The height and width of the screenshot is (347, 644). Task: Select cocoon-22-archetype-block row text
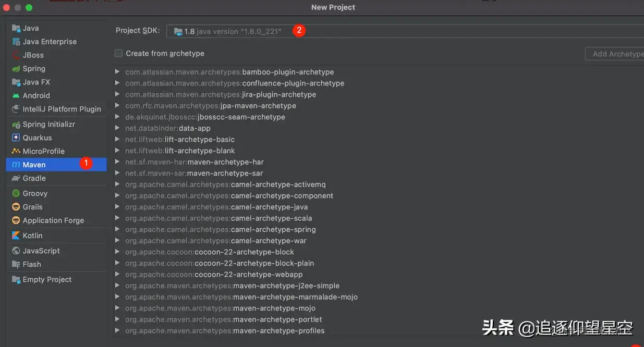(x=210, y=252)
